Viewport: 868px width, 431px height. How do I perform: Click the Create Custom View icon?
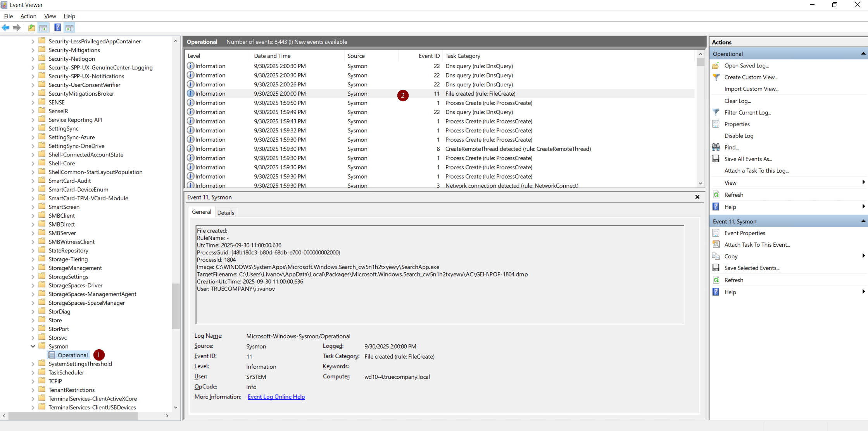pyautogui.click(x=716, y=77)
